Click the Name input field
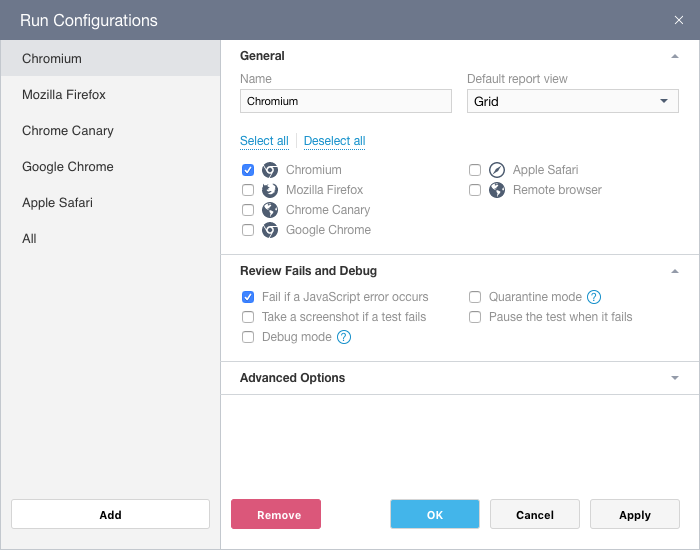700x550 pixels. 346,101
